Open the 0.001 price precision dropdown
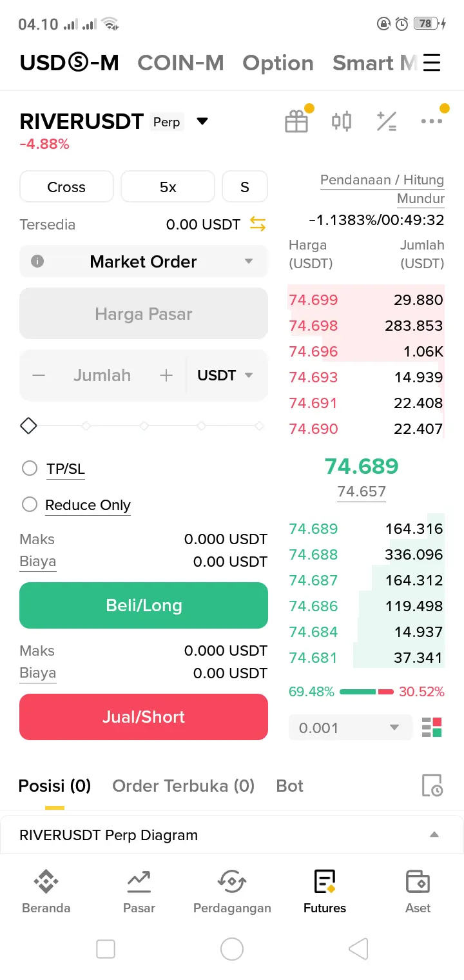 350,728
